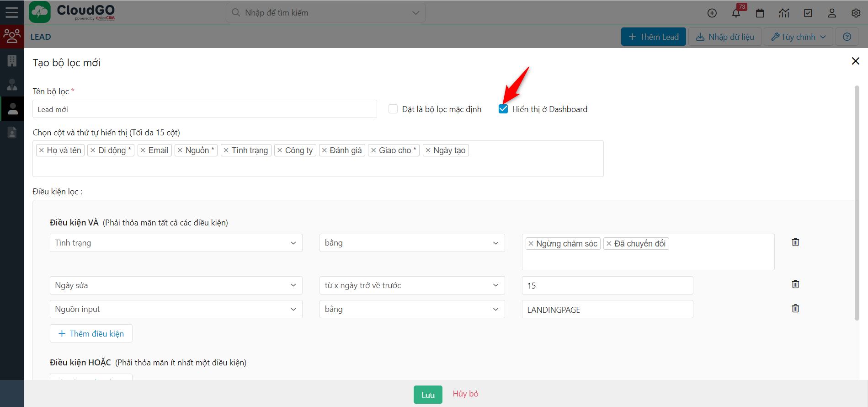Open the từ x ngày trở về trước operator
Viewport: 868px width, 407px height.
click(412, 285)
